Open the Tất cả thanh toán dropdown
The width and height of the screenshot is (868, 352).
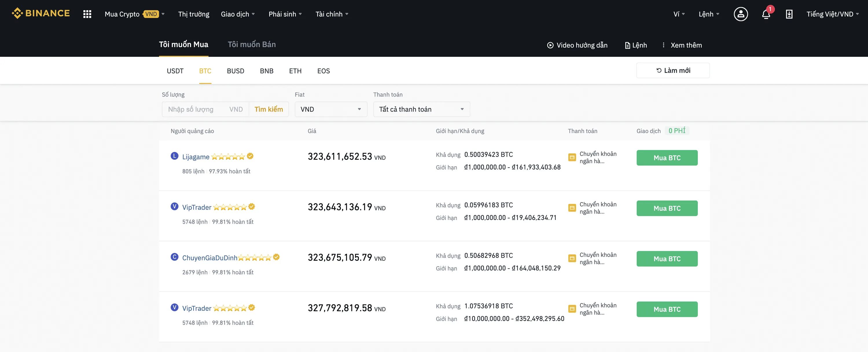click(422, 109)
